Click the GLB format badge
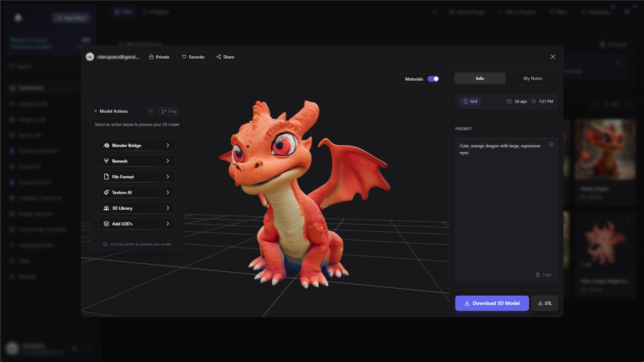This screenshot has height=362, width=644. 470,101
